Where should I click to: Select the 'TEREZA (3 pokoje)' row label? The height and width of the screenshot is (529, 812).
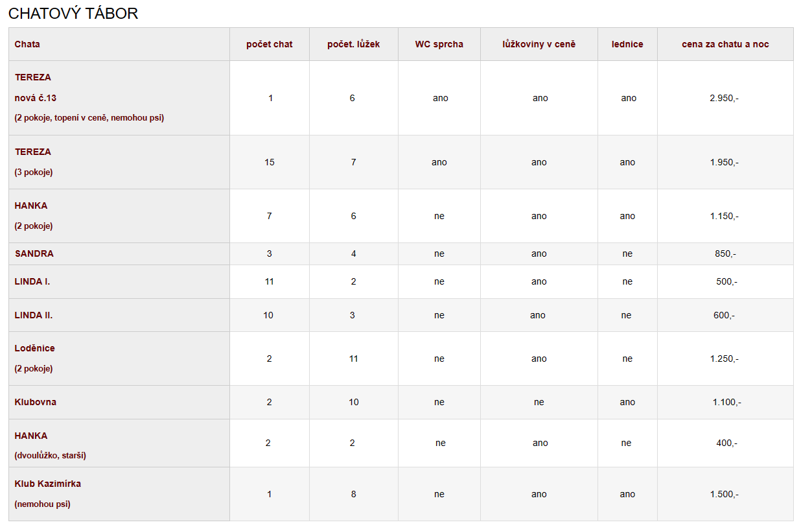click(x=33, y=152)
